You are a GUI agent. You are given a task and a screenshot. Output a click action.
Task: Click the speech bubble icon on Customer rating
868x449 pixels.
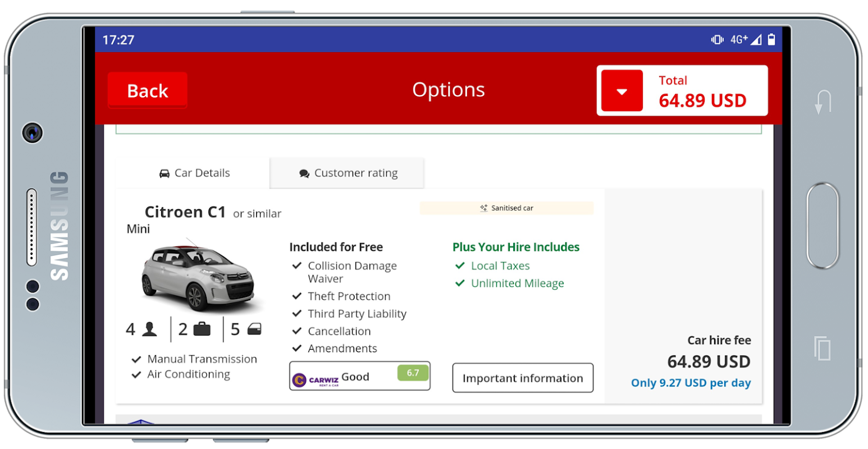tap(304, 173)
